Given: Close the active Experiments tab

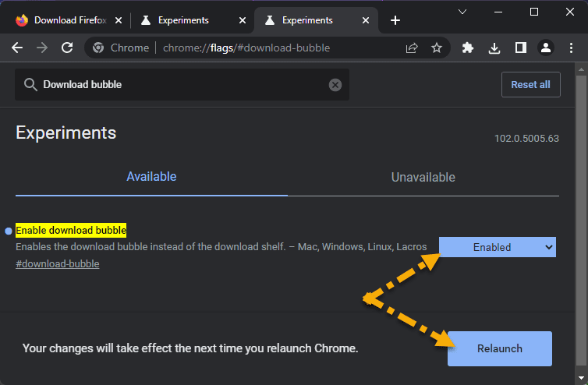Looking at the screenshot, I should click(366, 20).
